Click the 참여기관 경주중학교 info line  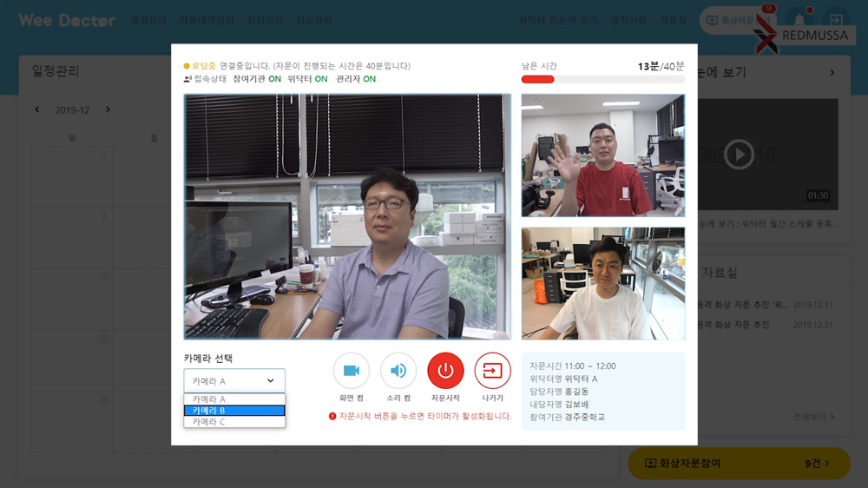(568, 417)
